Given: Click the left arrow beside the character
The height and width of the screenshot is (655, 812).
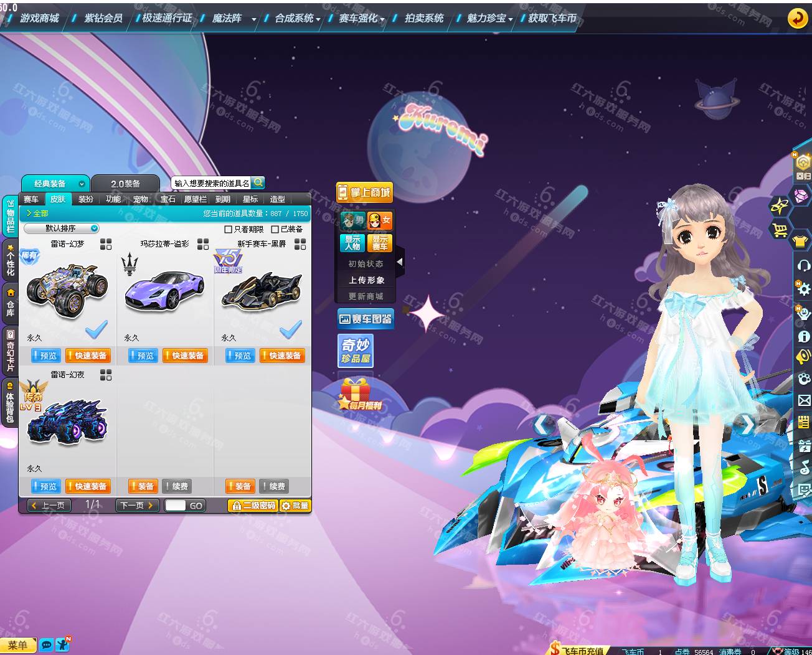Looking at the screenshot, I should click(542, 425).
